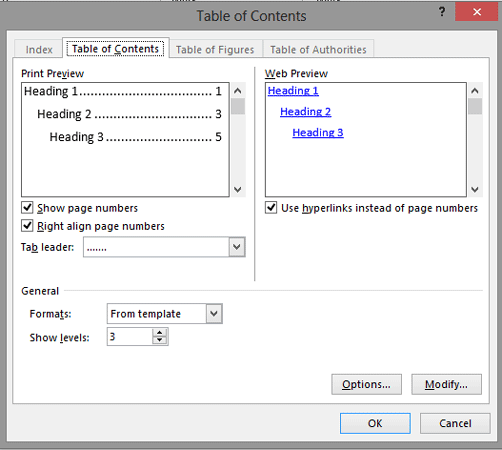Close the Table of Contents dialog
Screen dimensions: 502x450
coord(477,12)
